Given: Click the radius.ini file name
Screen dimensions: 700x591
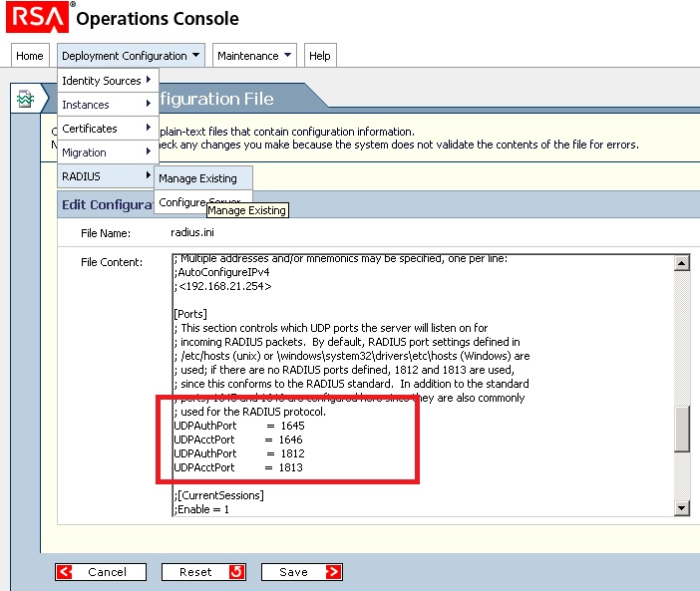Looking at the screenshot, I should (192, 232).
